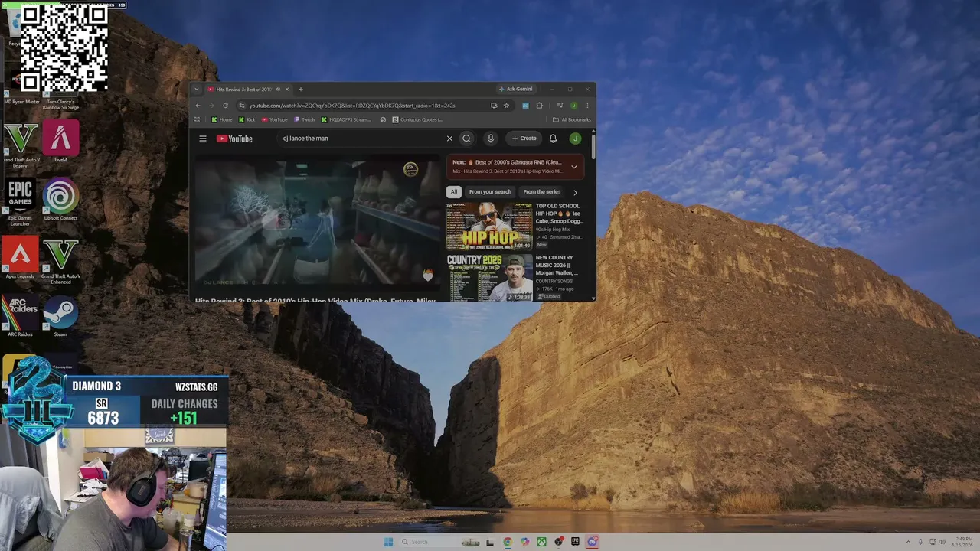This screenshot has width=980, height=551.
Task: Select the Grand Theft Auto V Enhanced icon
Action: coord(60,260)
